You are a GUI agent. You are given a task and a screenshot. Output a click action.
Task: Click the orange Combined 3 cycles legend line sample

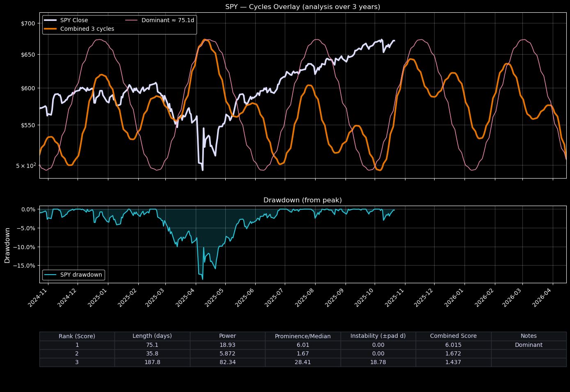50,29
